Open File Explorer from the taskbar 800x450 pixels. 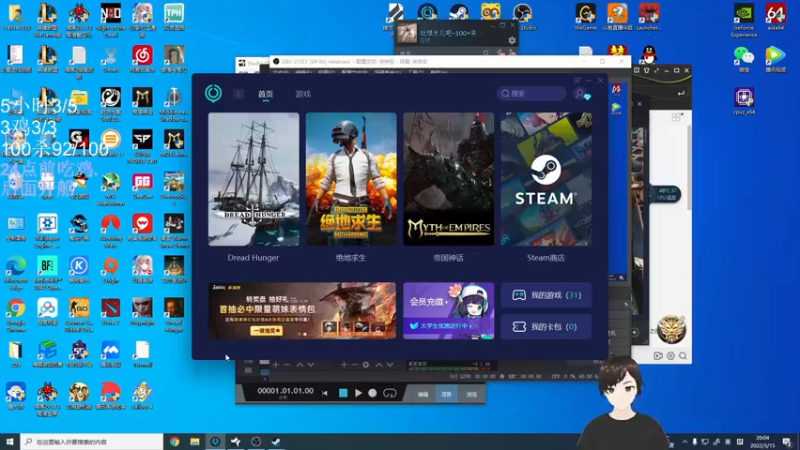click(x=195, y=442)
